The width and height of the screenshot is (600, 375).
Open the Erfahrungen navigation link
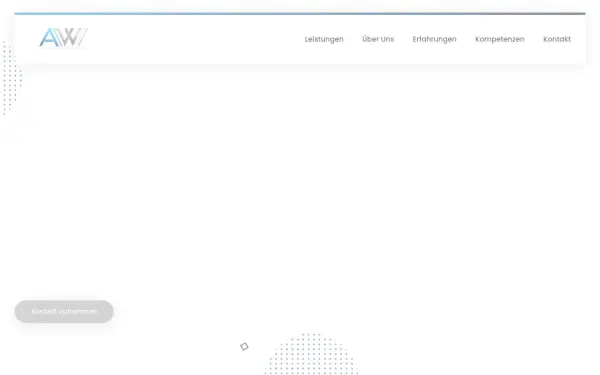(434, 39)
